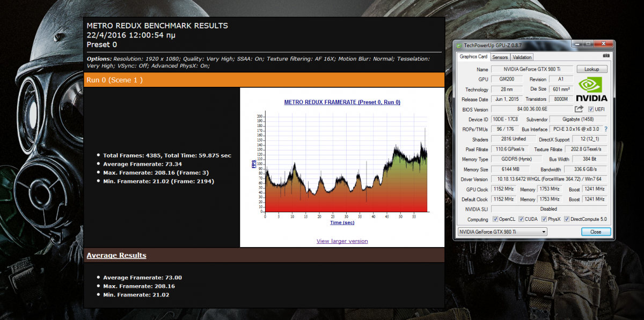Click the Average Results heading
Screen dimensions: 644x320
[116, 255]
